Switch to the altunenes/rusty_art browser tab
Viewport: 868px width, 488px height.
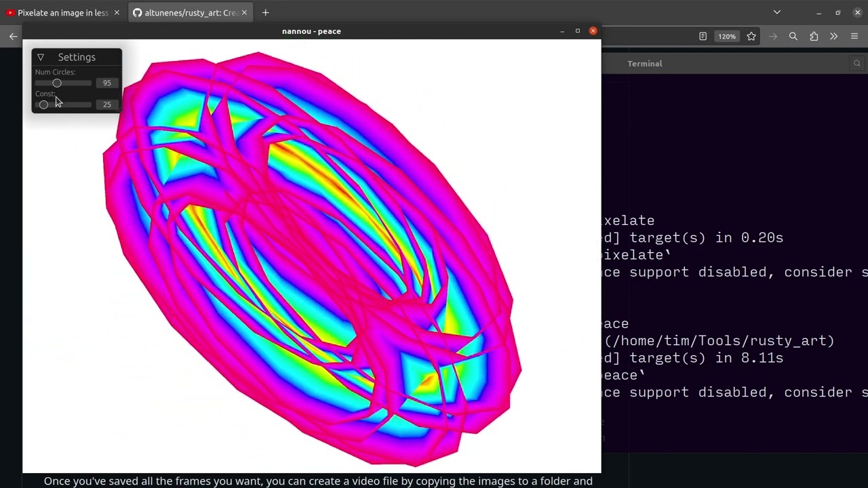[191, 12]
